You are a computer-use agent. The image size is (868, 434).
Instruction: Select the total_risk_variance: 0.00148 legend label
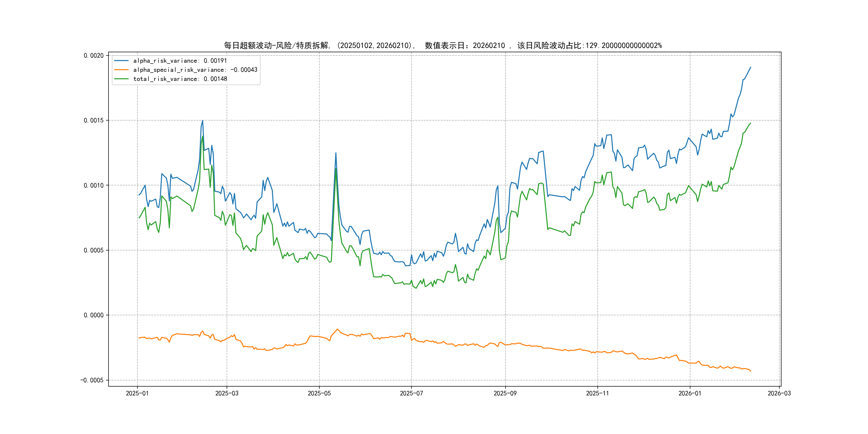180,79
